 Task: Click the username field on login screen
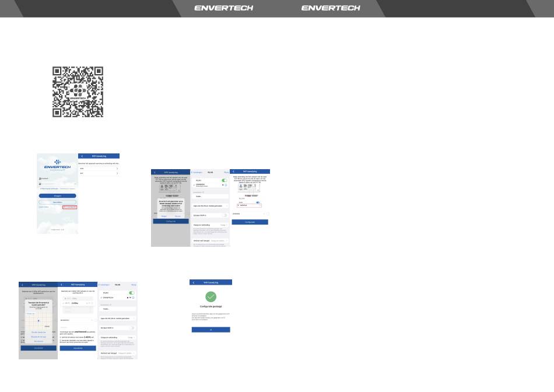(x=57, y=178)
